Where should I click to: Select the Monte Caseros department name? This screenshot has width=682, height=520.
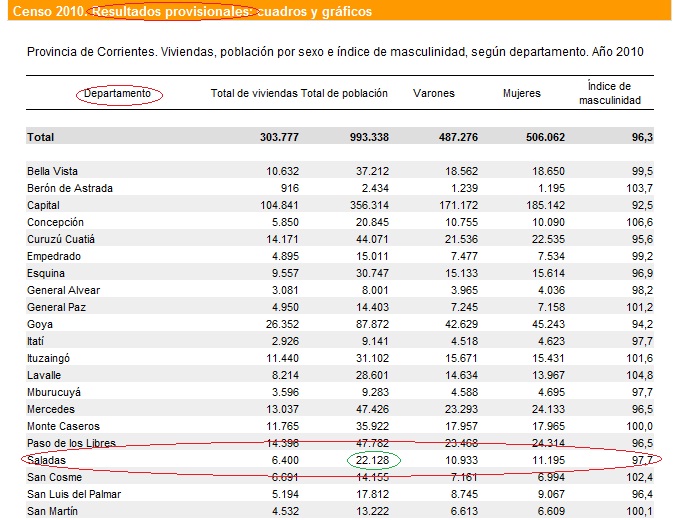click(x=62, y=426)
